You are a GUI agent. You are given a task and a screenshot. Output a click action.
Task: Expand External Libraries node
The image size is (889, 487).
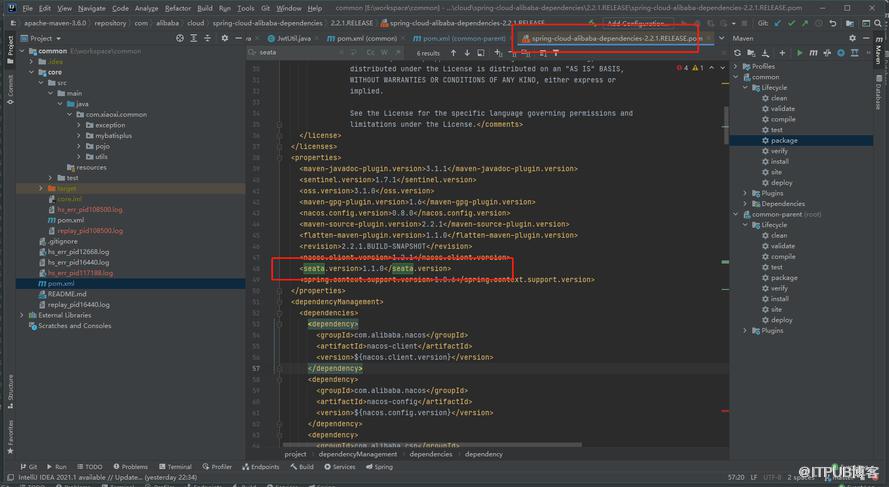click(x=22, y=315)
